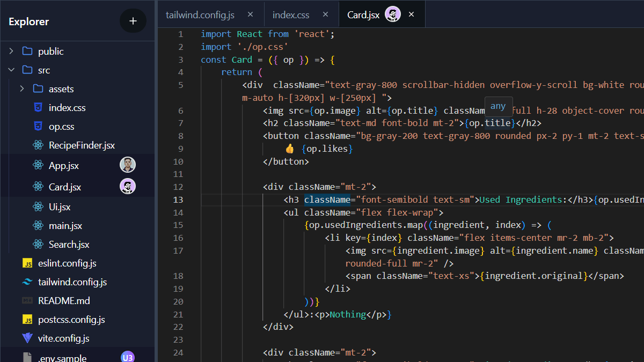644x362 pixels.
Task: Click the 'any' tooltip popup in the editor
Action: [x=498, y=106]
